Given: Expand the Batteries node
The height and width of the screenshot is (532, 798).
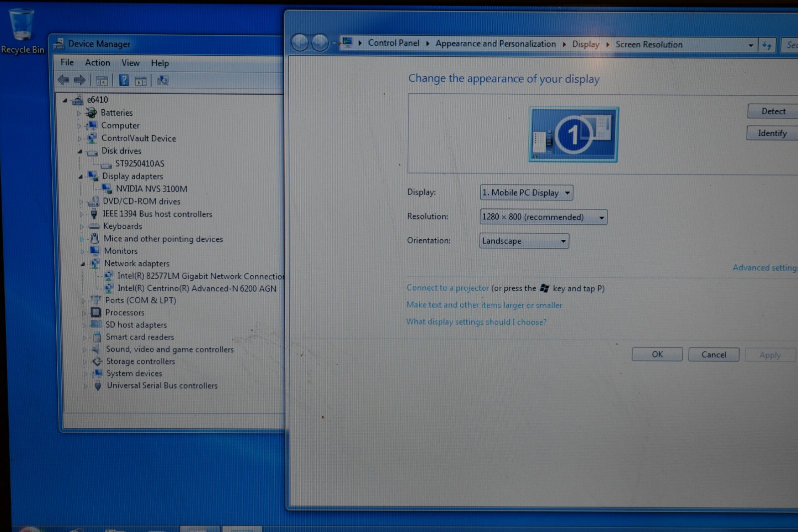Looking at the screenshot, I should pyautogui.click(x=79, y=113).
